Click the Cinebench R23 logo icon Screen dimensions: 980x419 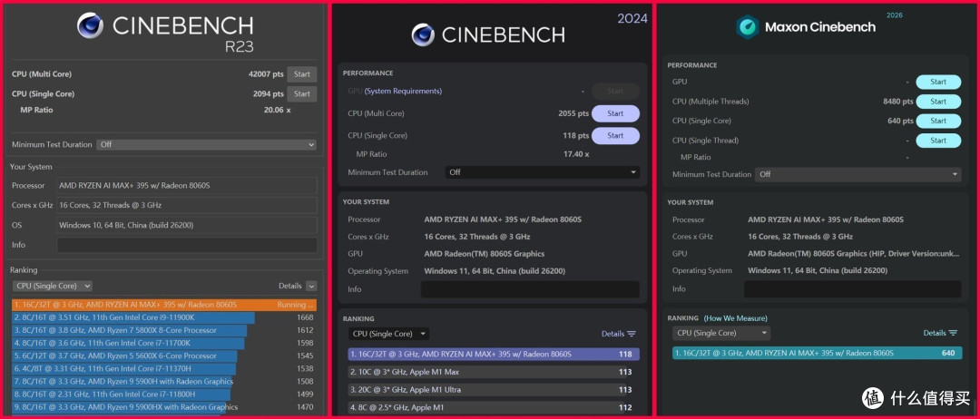(x=90, y=25)
